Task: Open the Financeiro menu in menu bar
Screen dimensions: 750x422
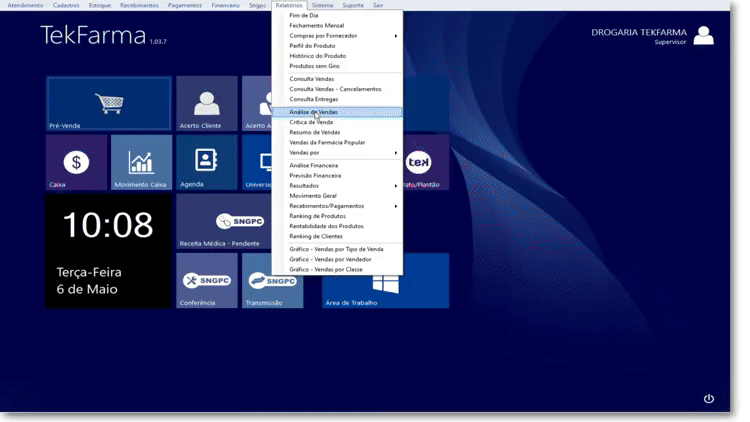Action: tap(225, 5)
